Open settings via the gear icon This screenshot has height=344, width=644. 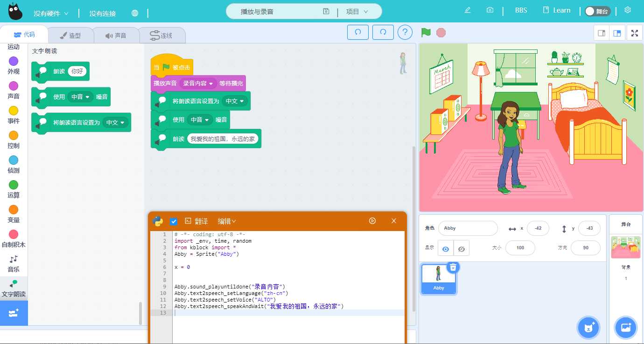coord(628,10)
